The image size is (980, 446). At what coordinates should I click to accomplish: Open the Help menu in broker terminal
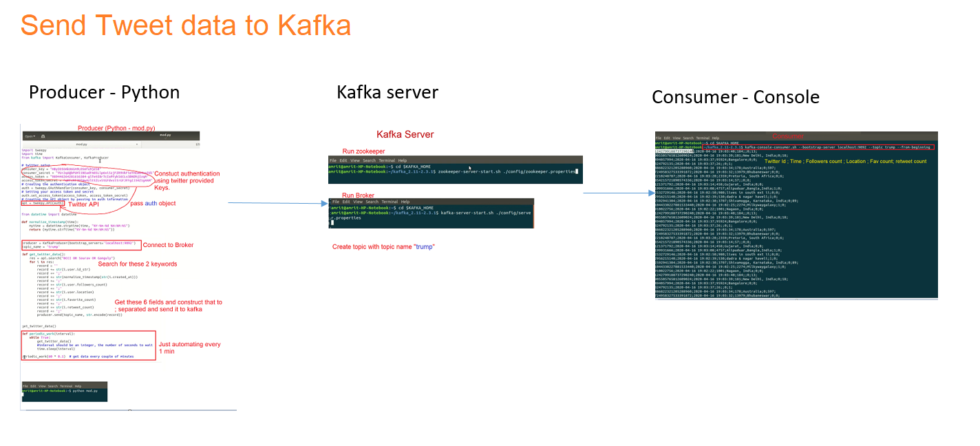coord(405,201)
